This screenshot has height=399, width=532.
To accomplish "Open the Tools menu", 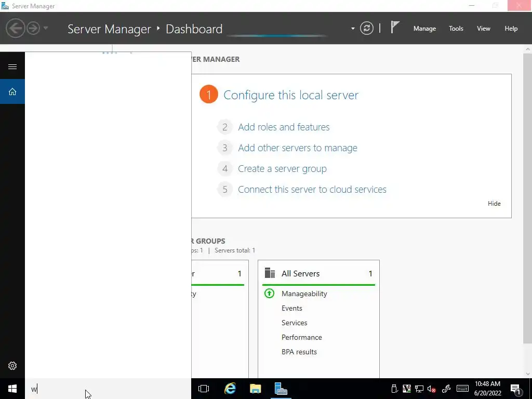I will point(456,29).
